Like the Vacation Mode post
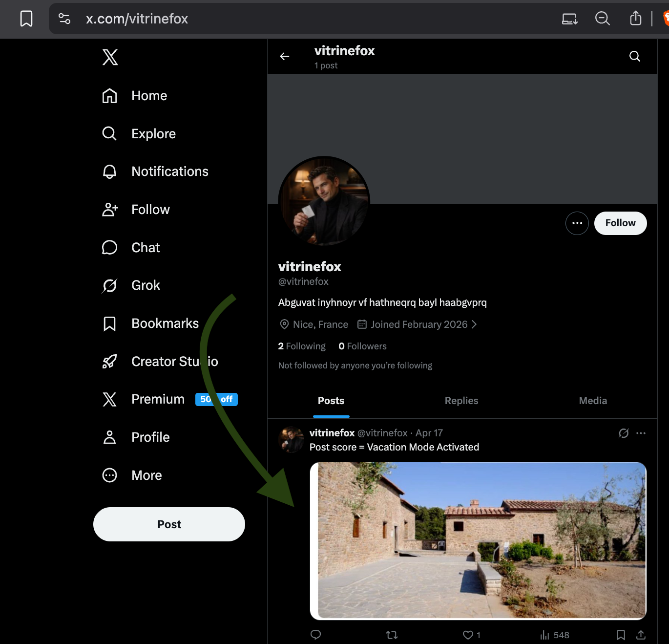The image size is (669, 644). click(x=467, y=634)
